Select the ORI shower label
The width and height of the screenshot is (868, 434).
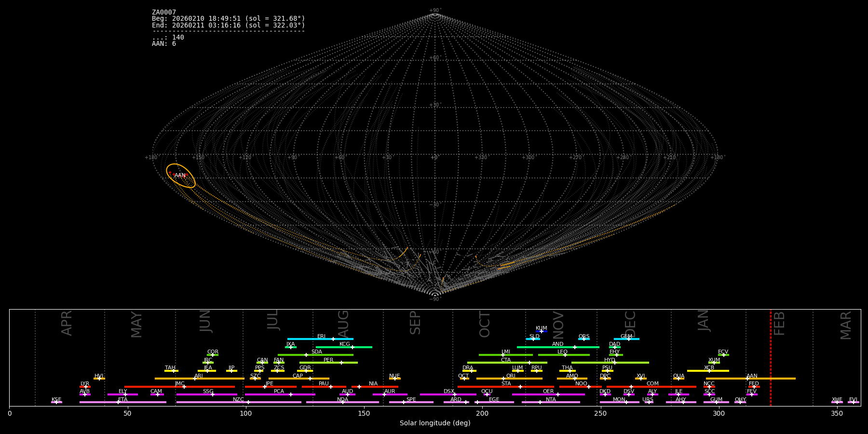point(511,376)
